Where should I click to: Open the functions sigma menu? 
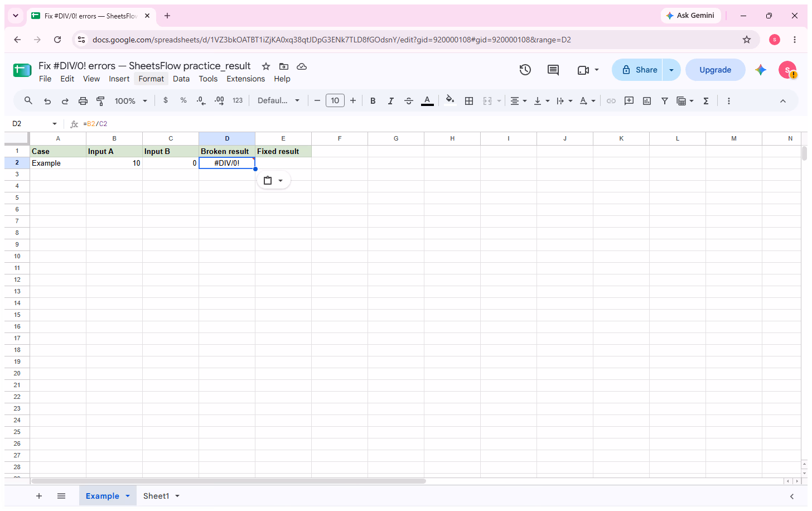(x=706, y=101)
